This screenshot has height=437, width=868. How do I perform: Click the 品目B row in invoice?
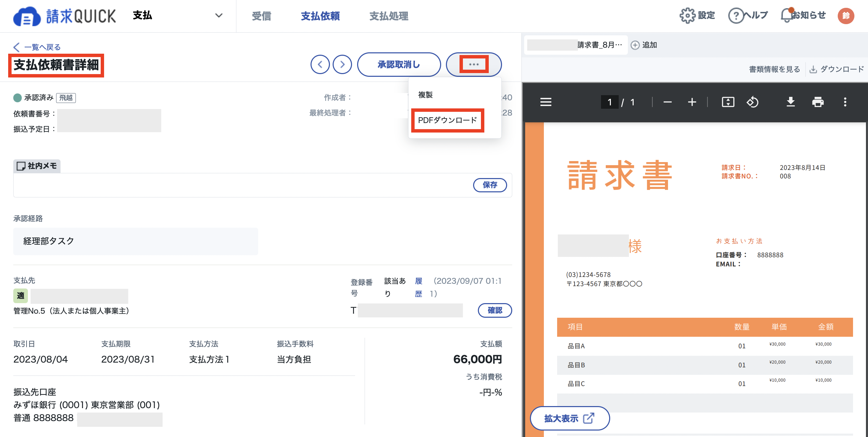pos(705,365)
